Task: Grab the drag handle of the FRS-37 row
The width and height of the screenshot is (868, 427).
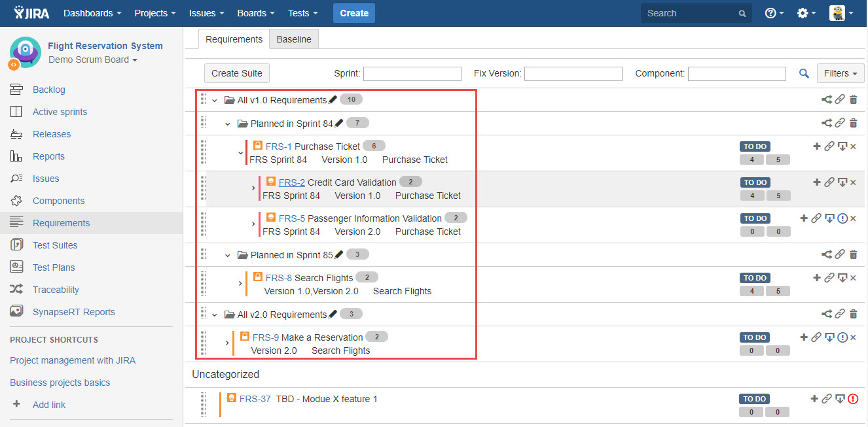Action: coord(204,404)
